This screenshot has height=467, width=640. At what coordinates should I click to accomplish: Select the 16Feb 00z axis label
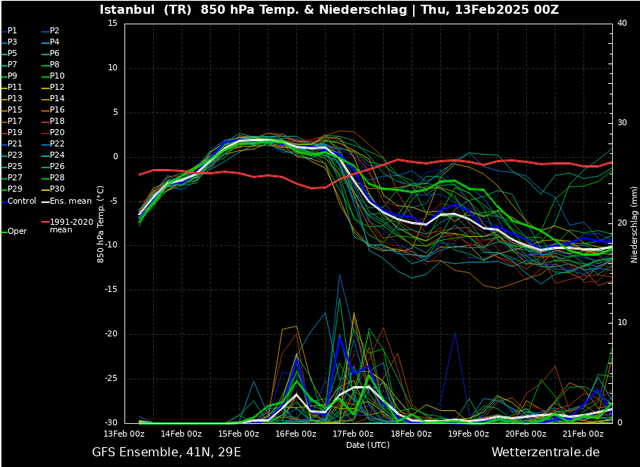[296, 434]
